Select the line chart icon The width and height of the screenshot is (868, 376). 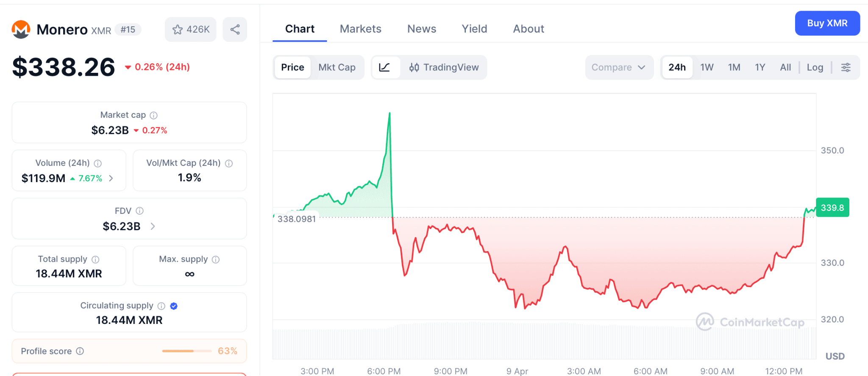click(x=385, y=67)
